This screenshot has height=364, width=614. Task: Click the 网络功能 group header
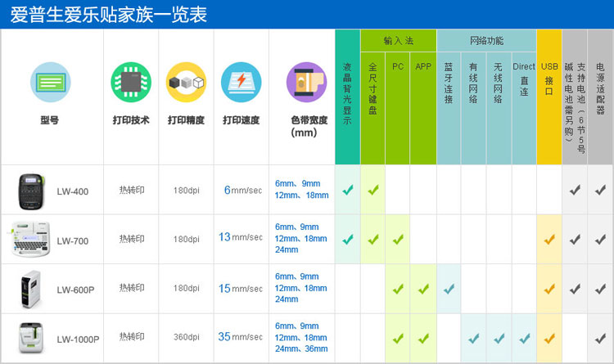coord(487,41)
